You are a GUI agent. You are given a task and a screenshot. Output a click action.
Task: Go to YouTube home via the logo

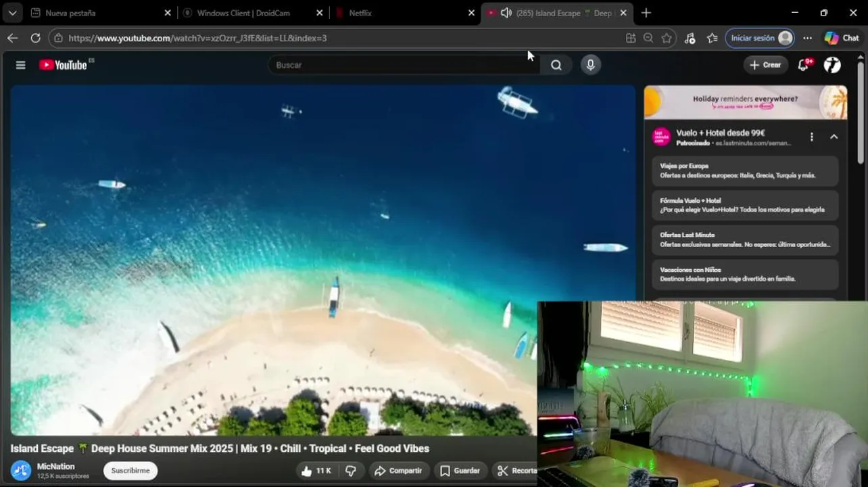click(x=63, y=65)
